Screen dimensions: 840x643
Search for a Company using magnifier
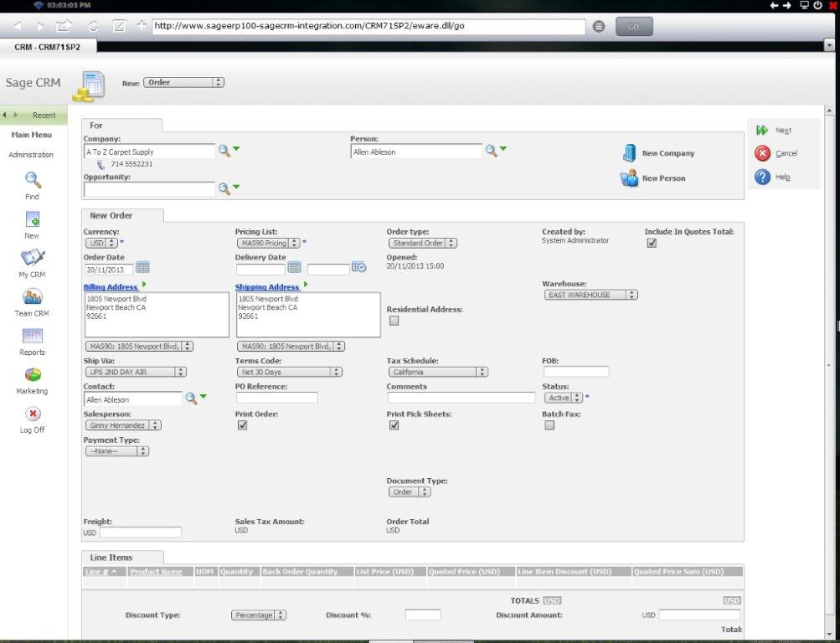(x=224, y=151)
